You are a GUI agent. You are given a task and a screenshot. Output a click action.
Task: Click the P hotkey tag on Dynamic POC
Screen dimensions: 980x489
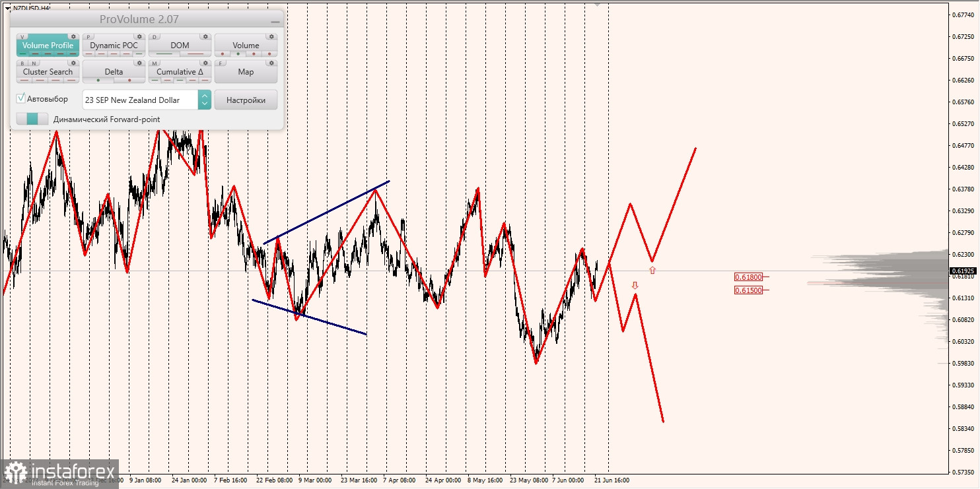[88, 37]
